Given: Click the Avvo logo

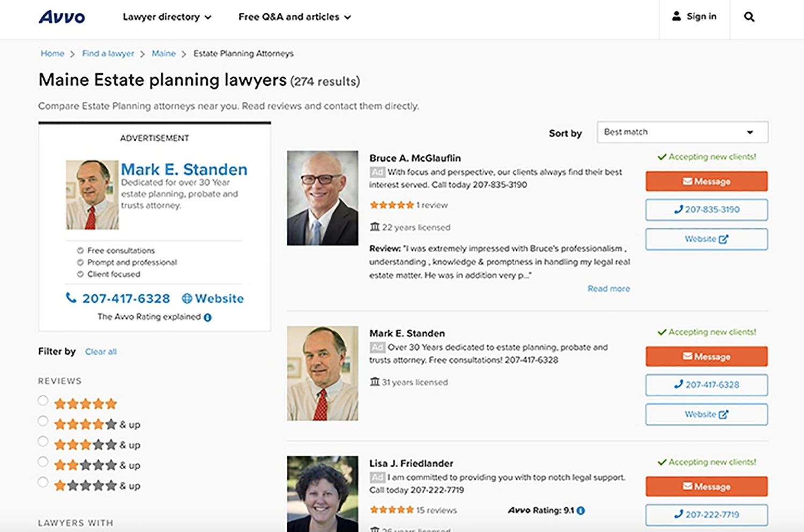Looking at the screenshot, I should [61, 16].
